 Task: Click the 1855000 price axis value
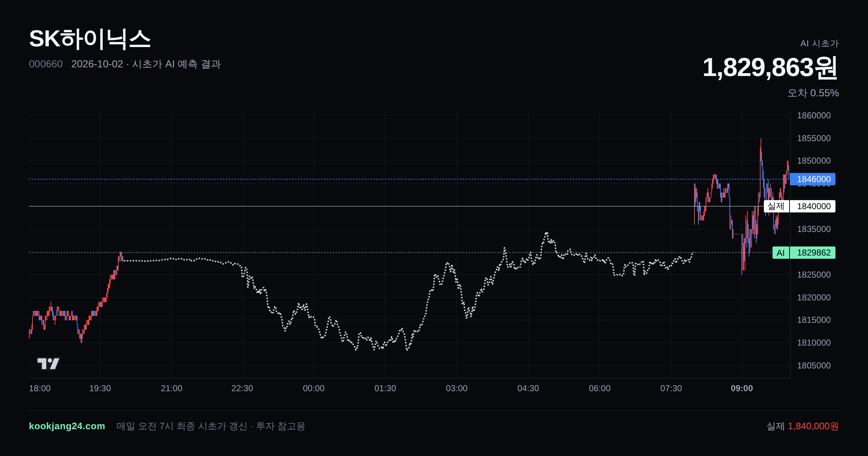(x=814, y=138)
